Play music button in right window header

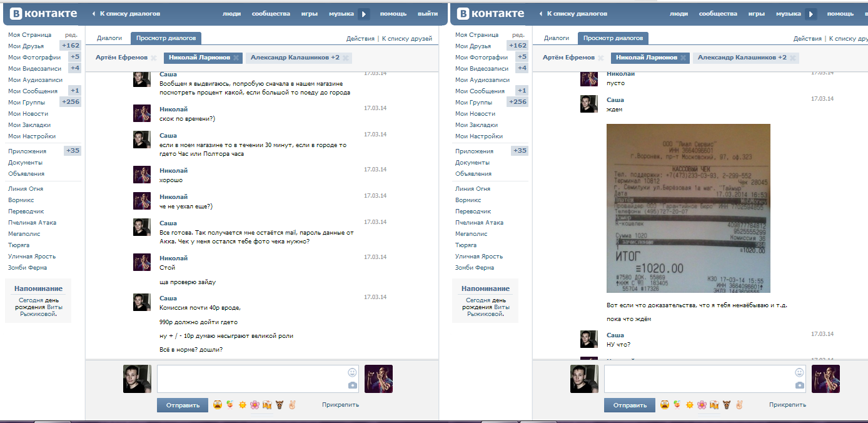click(811, 14)
